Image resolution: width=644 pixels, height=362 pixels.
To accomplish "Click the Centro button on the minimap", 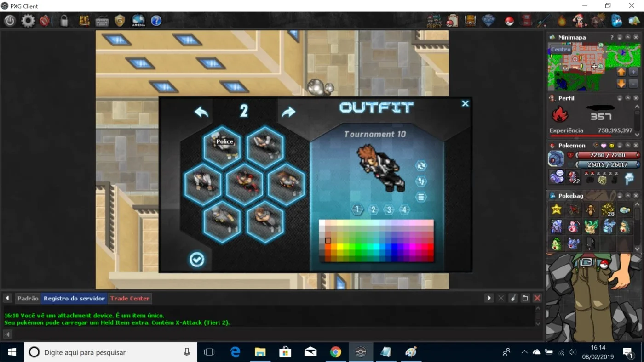I will pyautogui.click(x=561, y=50).
